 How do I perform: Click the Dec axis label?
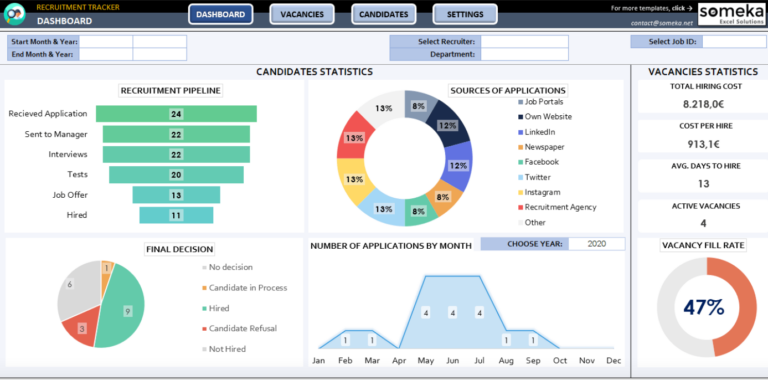613,361
